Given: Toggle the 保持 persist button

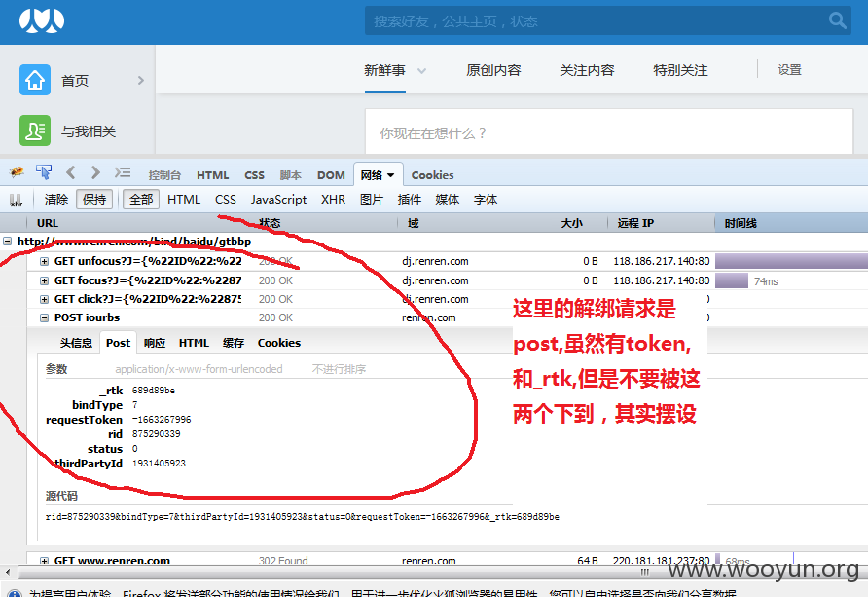Looking at the screenshot, I should (94, 200).
